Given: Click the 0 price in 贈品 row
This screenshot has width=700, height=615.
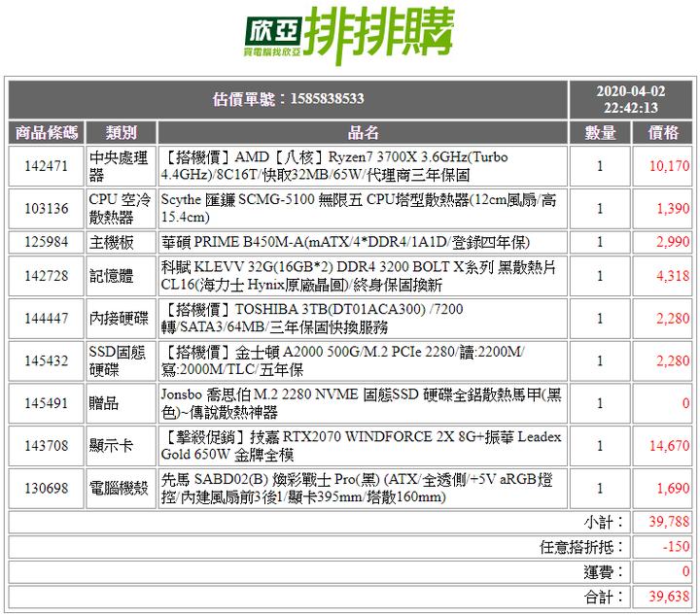Looking at the screenshot, I should click(x=685, y=403).
